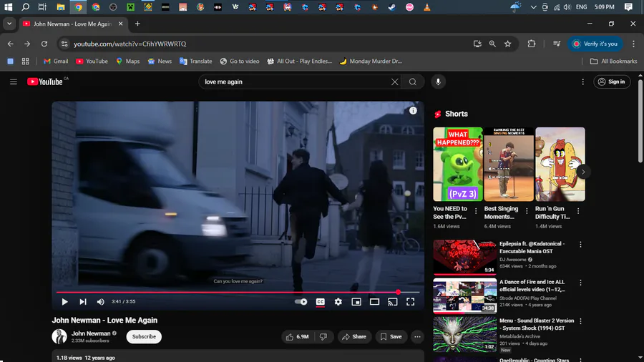Open YouTube guide hamburger menu
Viewport: 644px width, 362px height.
[x=14, y=82]
